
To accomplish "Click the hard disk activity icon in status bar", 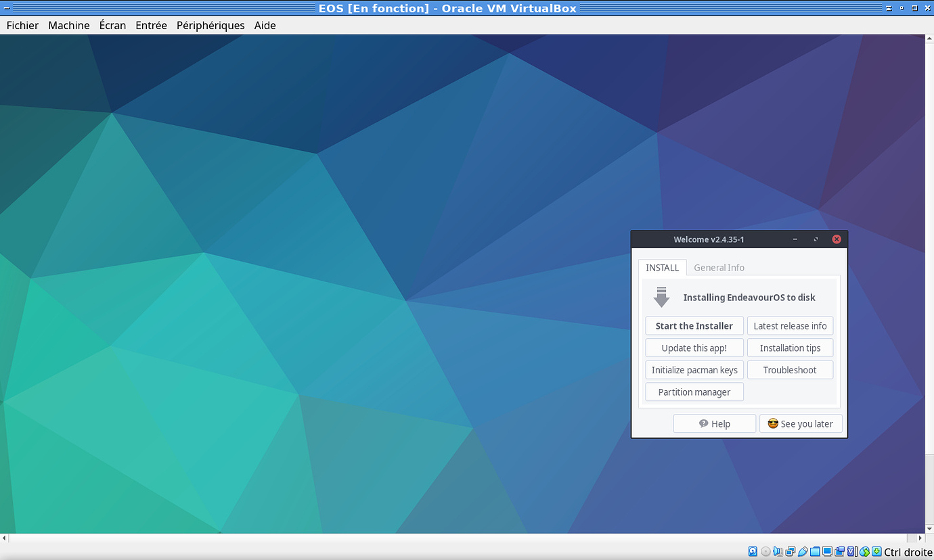I will pos(753,552).
